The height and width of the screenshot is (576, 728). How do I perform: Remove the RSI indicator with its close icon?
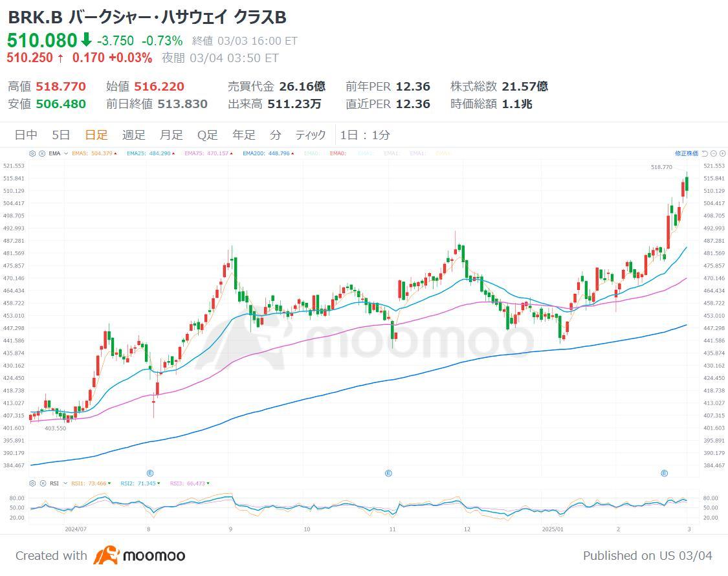tap(41, 483)
